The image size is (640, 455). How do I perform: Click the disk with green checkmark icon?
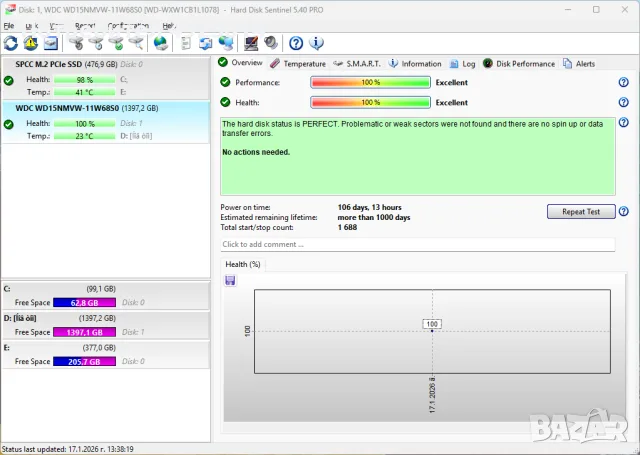116,43
